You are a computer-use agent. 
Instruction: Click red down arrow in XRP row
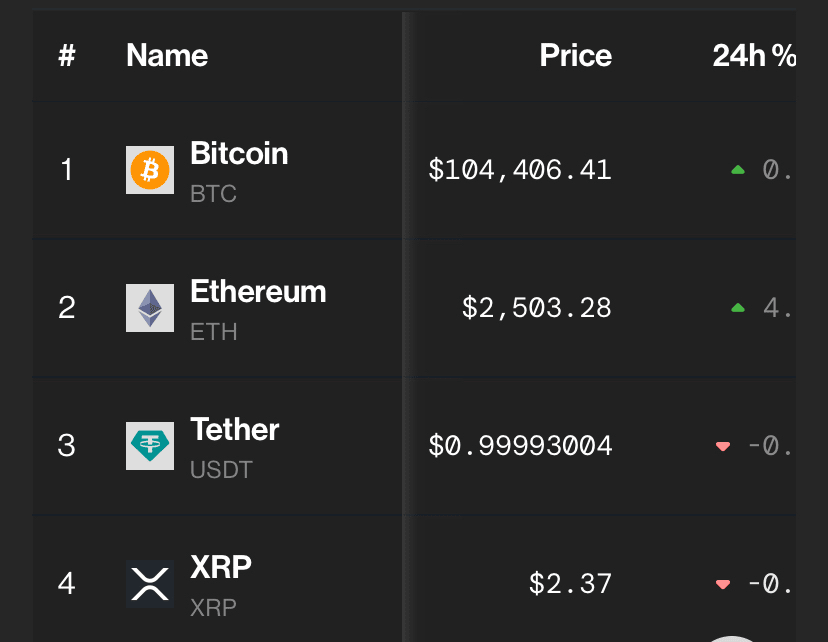723,585
